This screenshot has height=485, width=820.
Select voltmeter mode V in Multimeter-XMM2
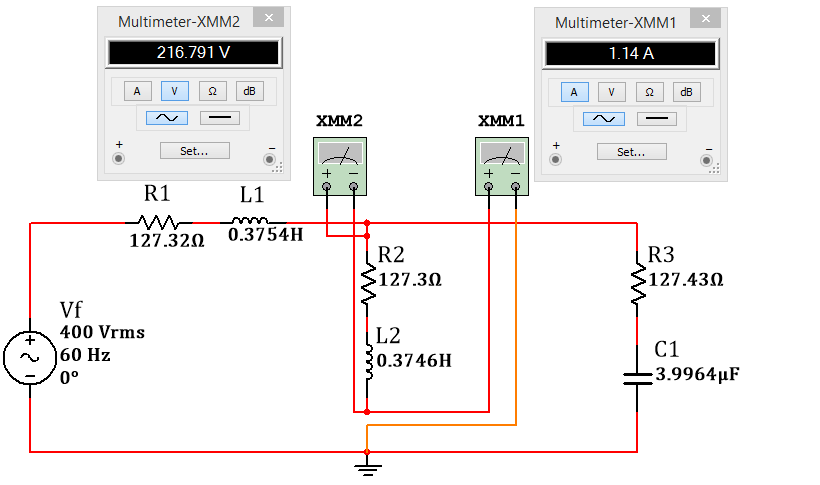(x=175, y=91)
